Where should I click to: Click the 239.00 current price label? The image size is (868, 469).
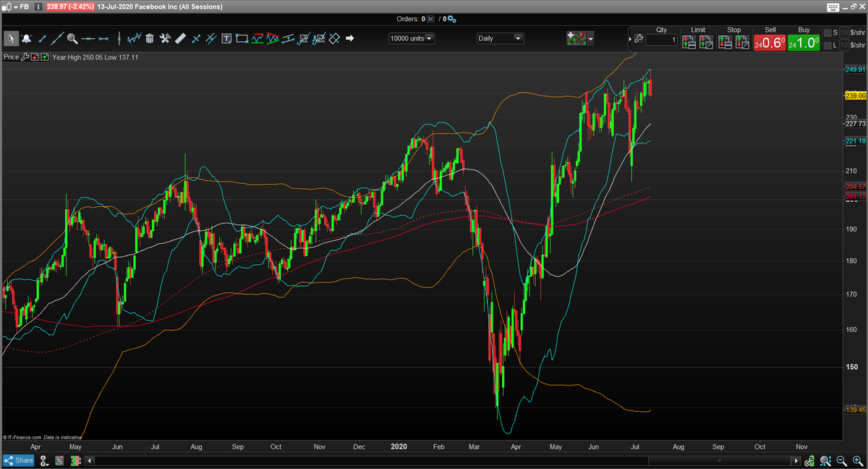pos(855,95)
